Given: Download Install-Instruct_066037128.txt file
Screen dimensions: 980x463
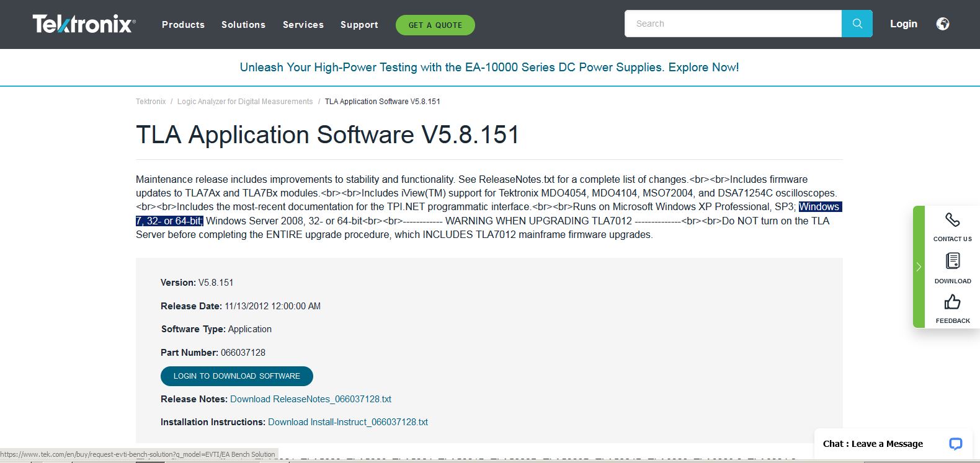Looking at the screenshot, I should coord(347,422).
